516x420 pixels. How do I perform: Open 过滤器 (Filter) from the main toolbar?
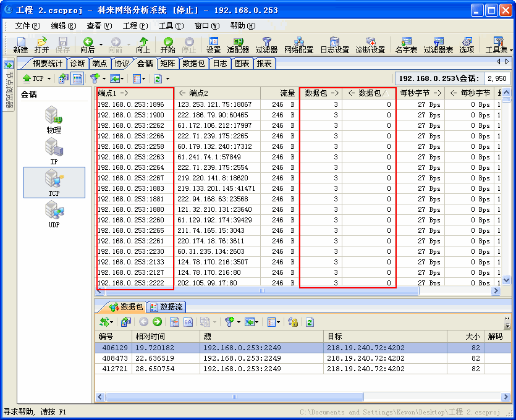click(x=266, y=44)
